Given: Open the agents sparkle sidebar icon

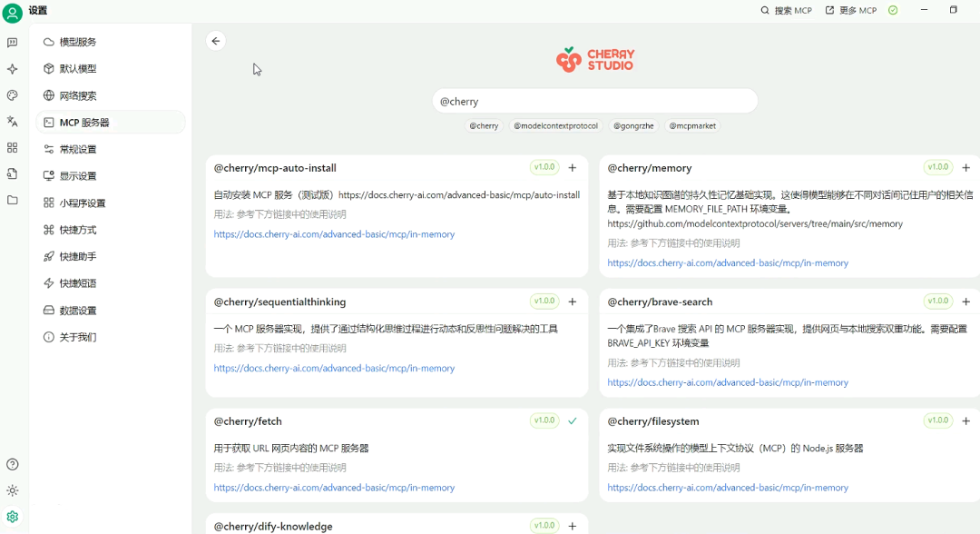Looking at the screenshot, I should tap(13, 69).
